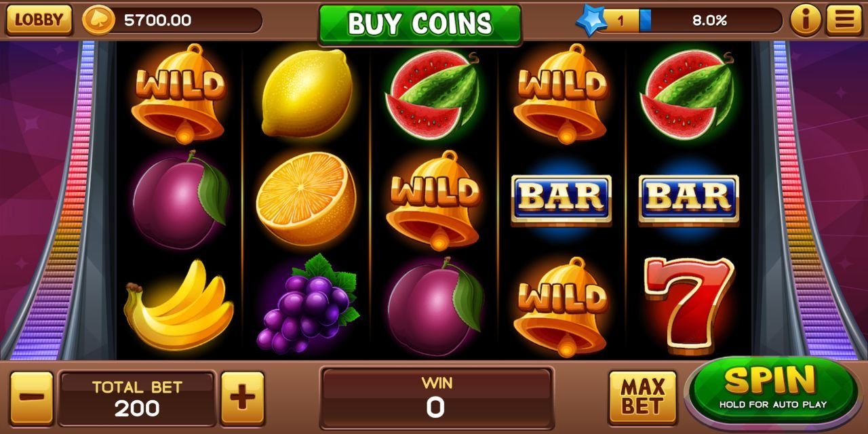Image resolution: width=868 pixels, height=434 pixels.
Task: Open the Buy Coins store
Action: 420,24
